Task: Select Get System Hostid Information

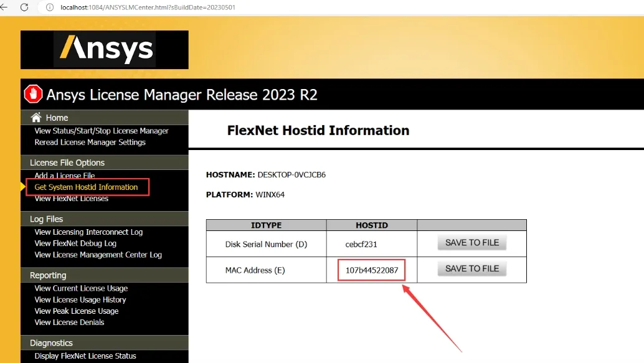Action: point(86,187)
